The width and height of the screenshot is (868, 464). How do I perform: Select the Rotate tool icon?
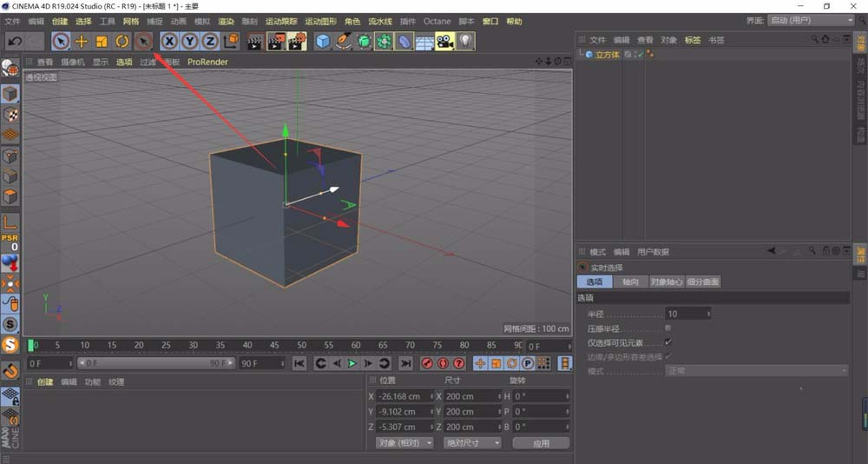(122, 41)
